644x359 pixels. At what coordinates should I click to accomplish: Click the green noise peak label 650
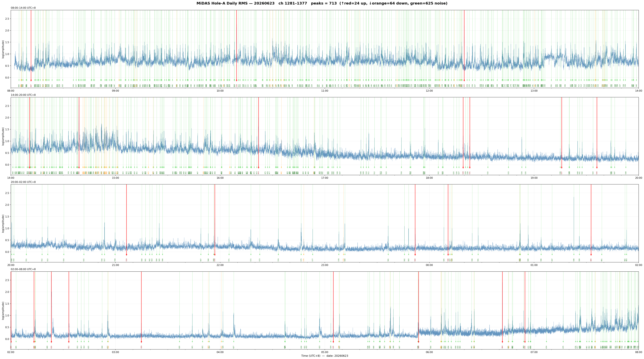point(431,347)
